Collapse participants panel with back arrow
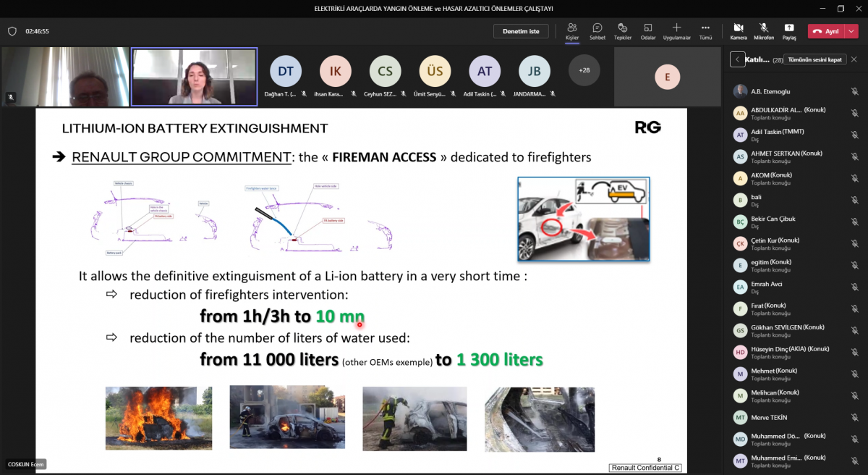Viewport: 868px width, 475px height. [737, 59]
